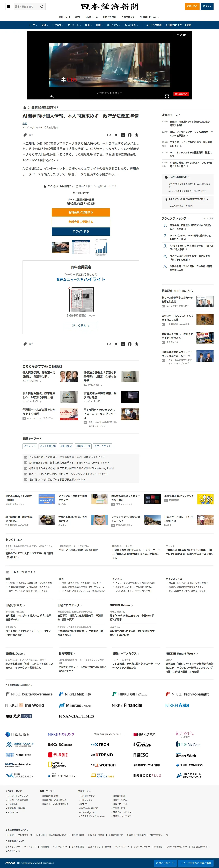Open the Myニュース menu item

point(91,17)
